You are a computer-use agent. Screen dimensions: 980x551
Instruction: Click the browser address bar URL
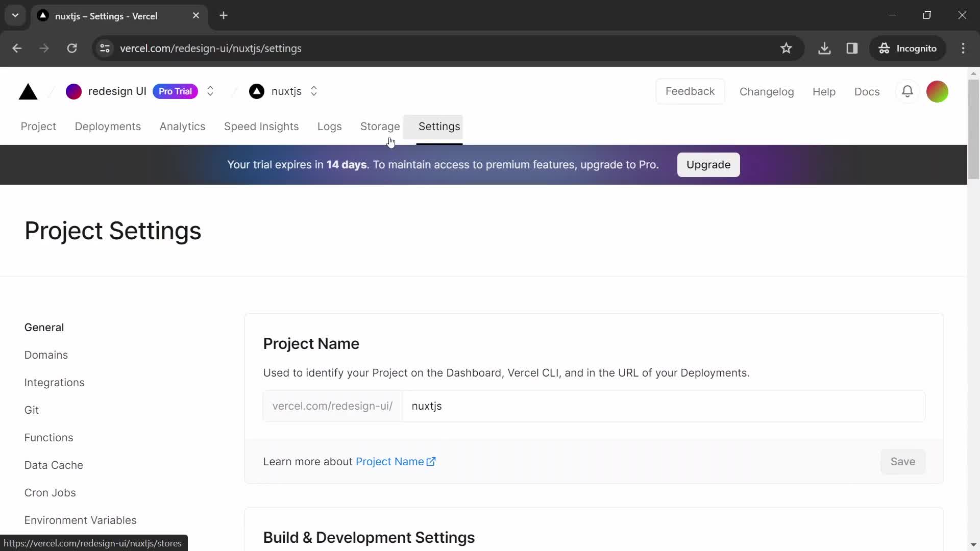[210, 48]
